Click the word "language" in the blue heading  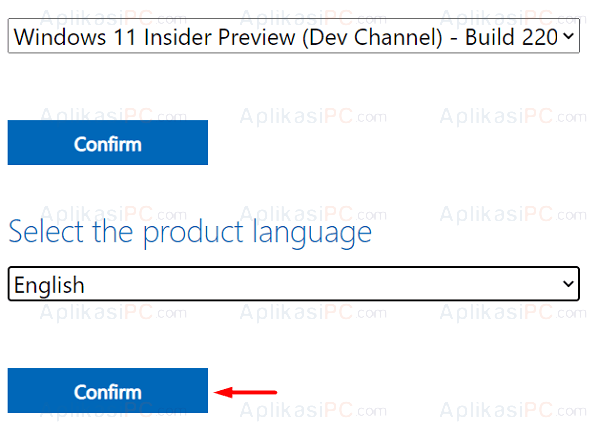click(312, 234)
